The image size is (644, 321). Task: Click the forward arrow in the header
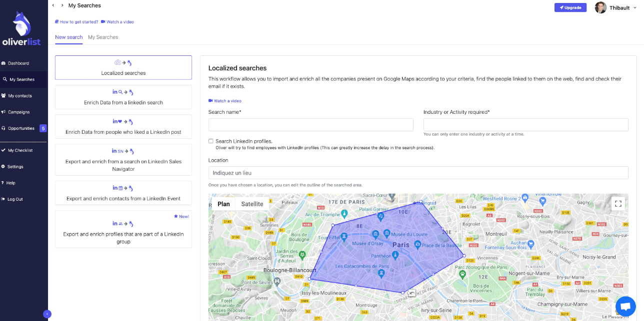point(62,5)
